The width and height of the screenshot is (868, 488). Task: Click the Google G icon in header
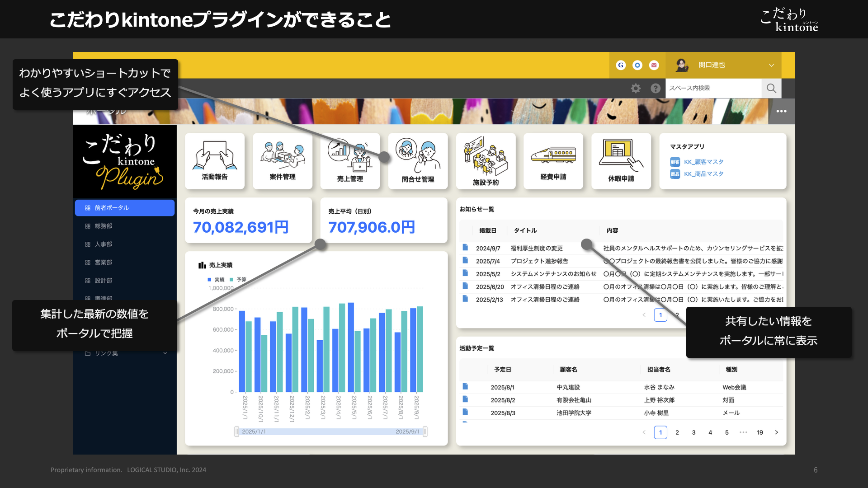621,65
